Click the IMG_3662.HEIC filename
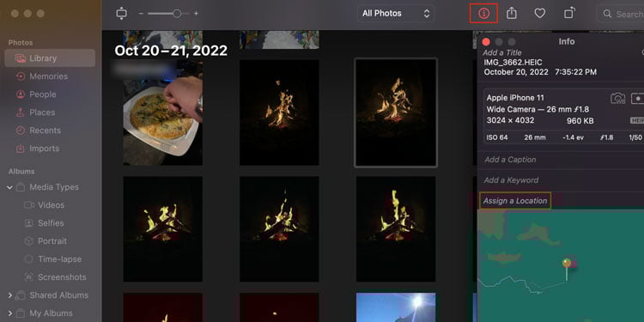 pos(513,63)
